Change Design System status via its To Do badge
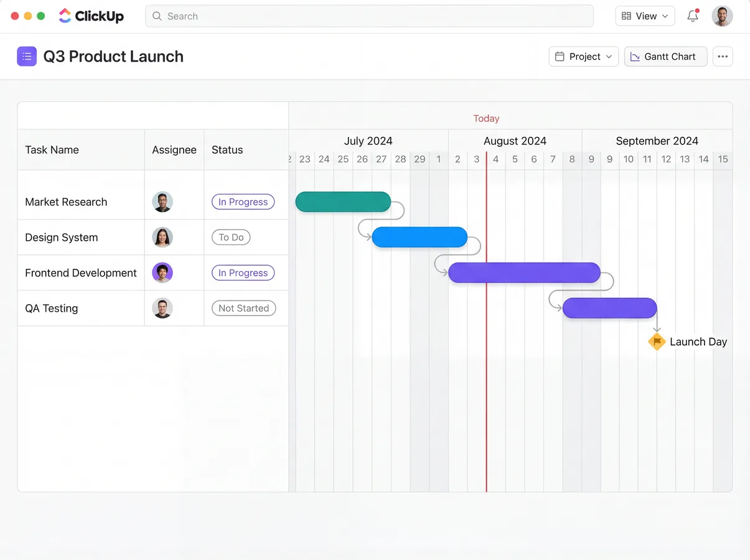 point(231,237)
